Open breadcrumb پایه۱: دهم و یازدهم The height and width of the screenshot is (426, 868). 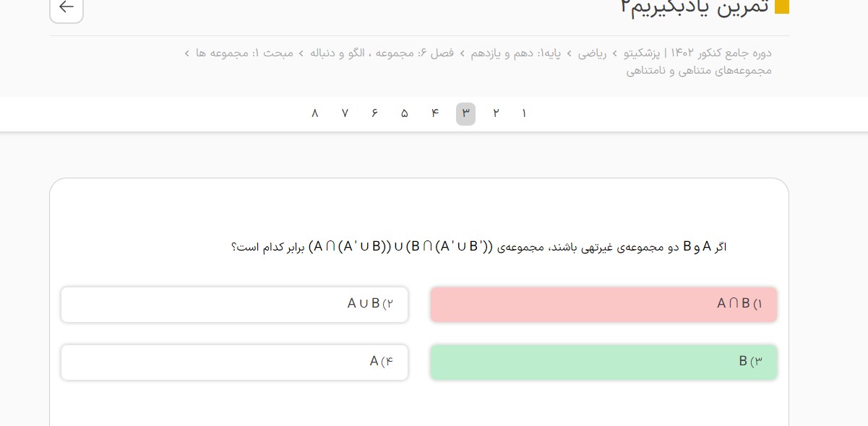tap(517, 53)
